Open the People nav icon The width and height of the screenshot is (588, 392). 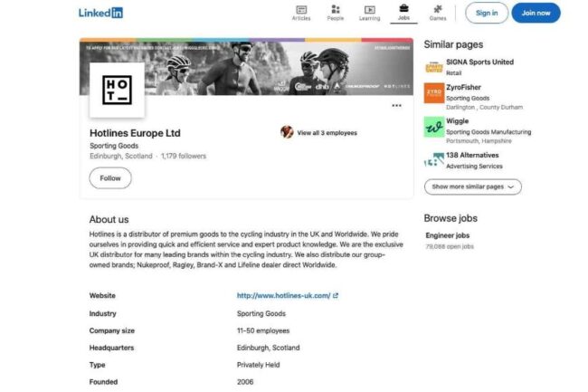336,9
